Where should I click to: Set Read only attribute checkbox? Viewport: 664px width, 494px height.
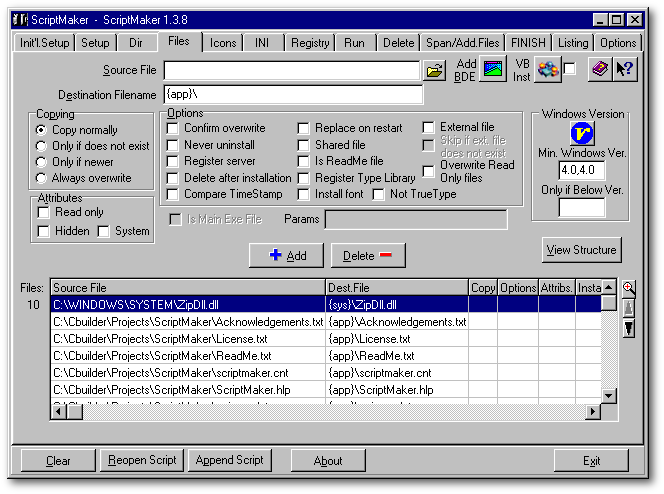(44, 212)
